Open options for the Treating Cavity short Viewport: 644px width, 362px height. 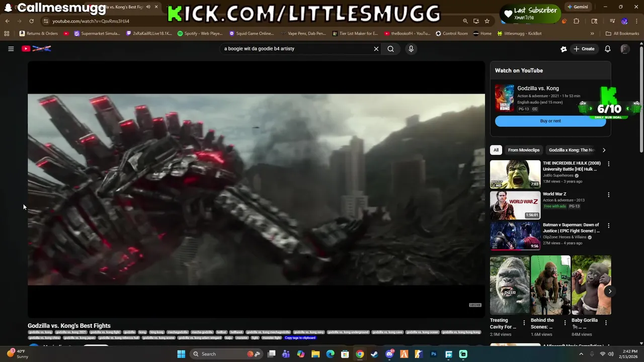click(x=524, y=323)
